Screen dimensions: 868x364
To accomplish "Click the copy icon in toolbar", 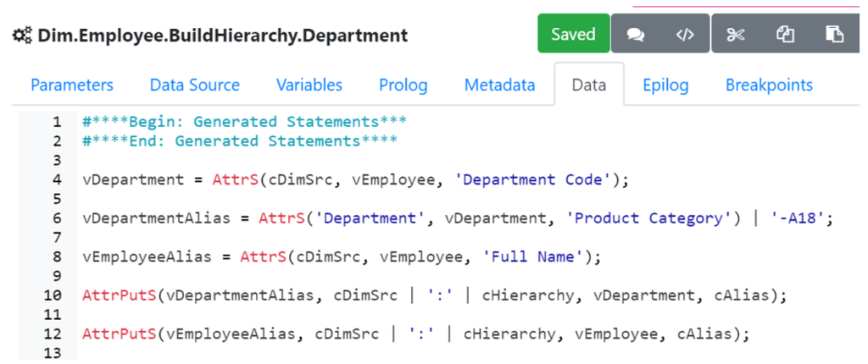I will tap(785, 35).
